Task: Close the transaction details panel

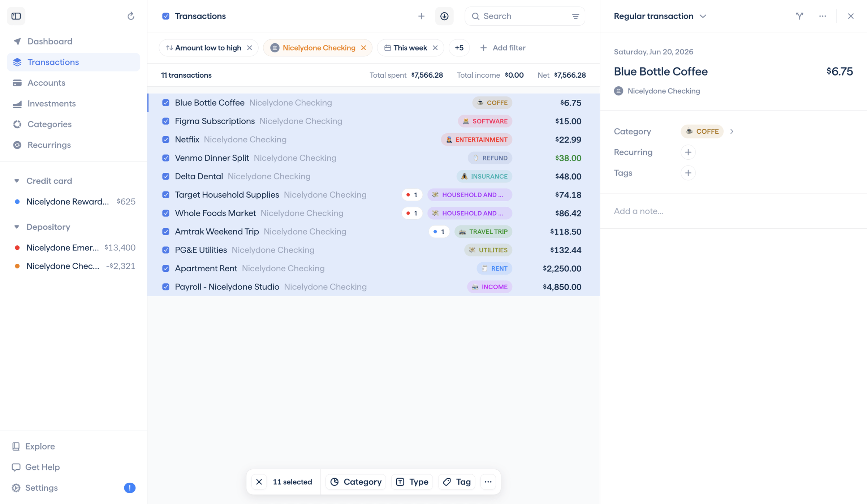Action: 851,16
